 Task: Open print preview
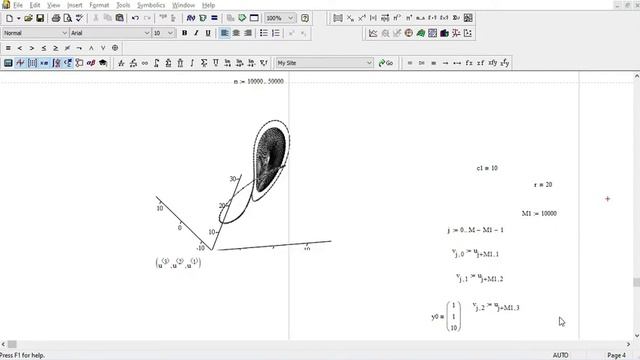pyautogui.click(x=68, y=18)
